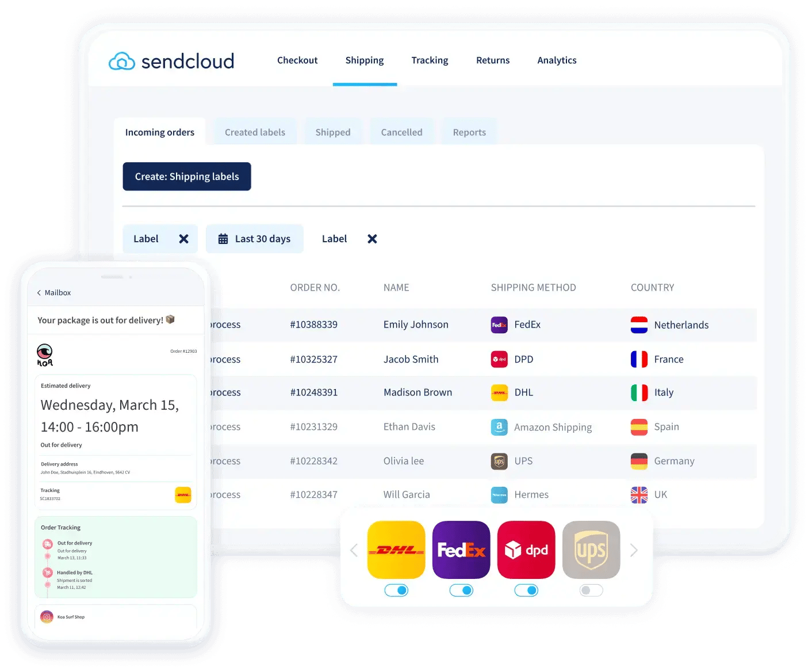
Task: Go back to Mailbox on phone
Action: 54,293
